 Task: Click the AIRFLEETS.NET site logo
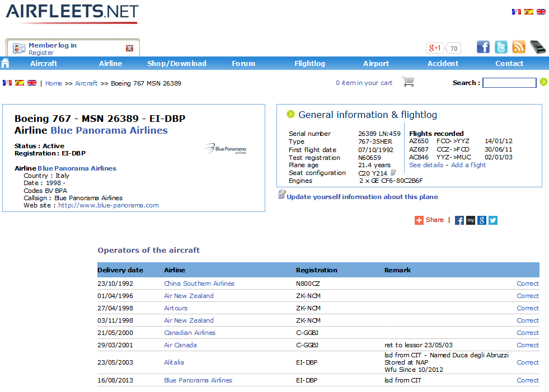tap(72, 13)
